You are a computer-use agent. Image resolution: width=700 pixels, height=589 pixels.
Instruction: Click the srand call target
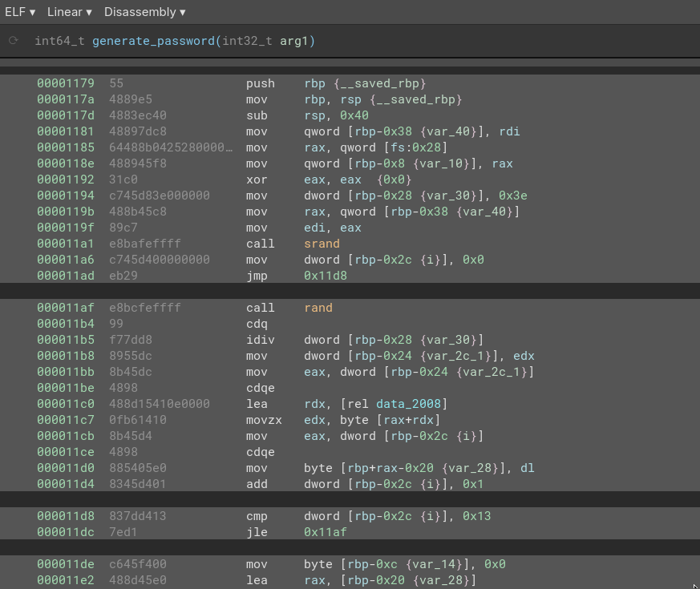tap(322, 244)
